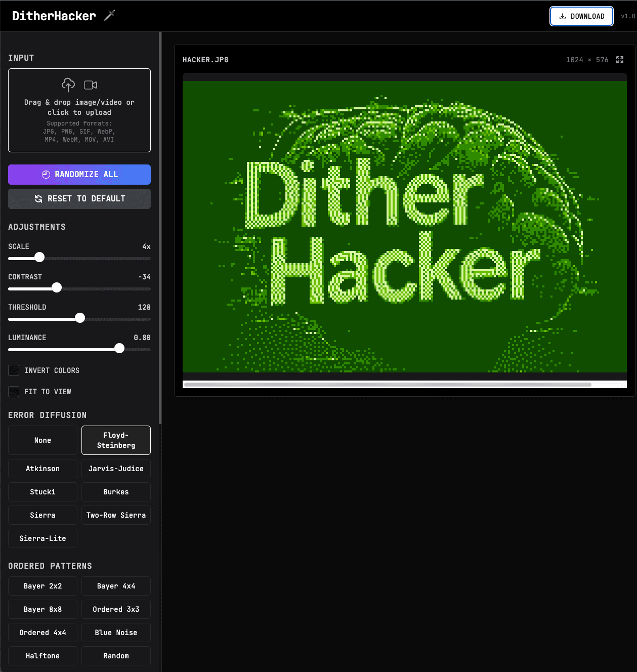637x672 pixels.
Task: Switch error diffusion to None
Action: point(43,440)
